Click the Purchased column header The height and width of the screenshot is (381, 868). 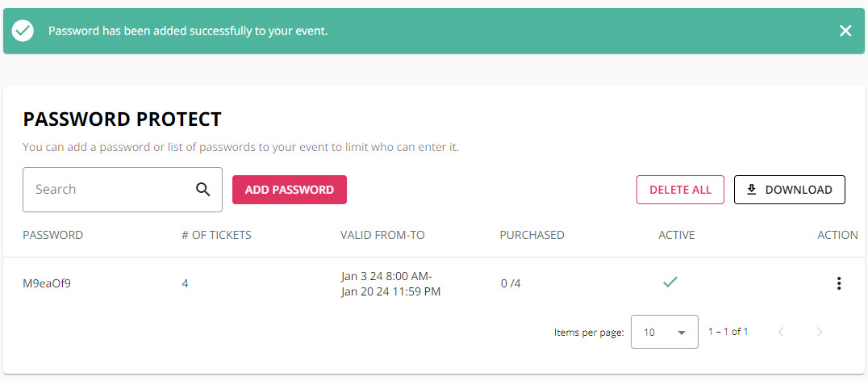point(532,235)
